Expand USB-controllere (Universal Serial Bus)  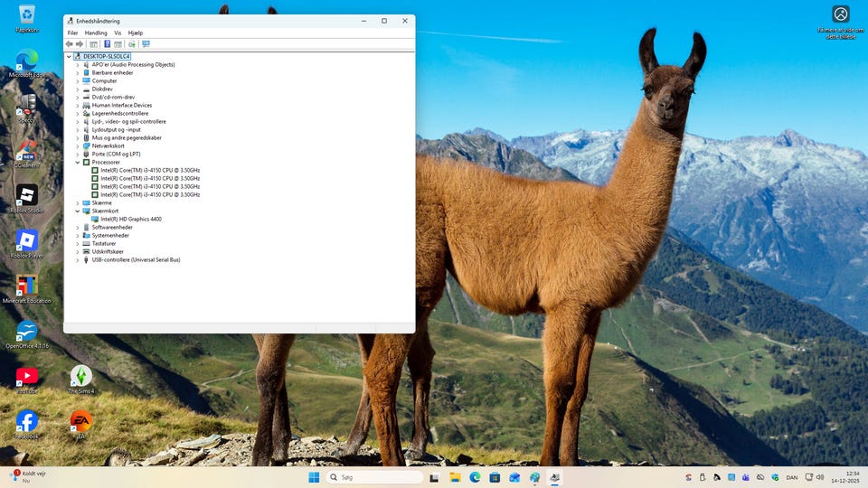pyautogui.click(x=78, y=259)
